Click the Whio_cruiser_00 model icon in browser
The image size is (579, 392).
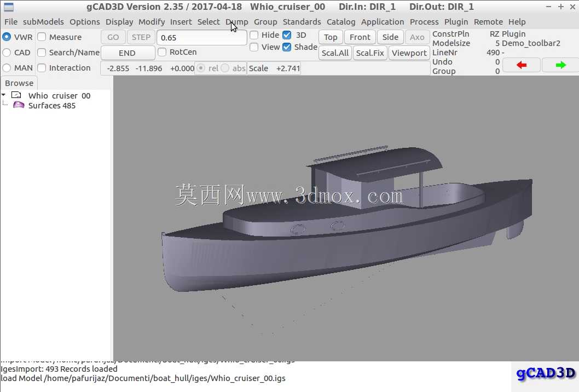[16, 95]
